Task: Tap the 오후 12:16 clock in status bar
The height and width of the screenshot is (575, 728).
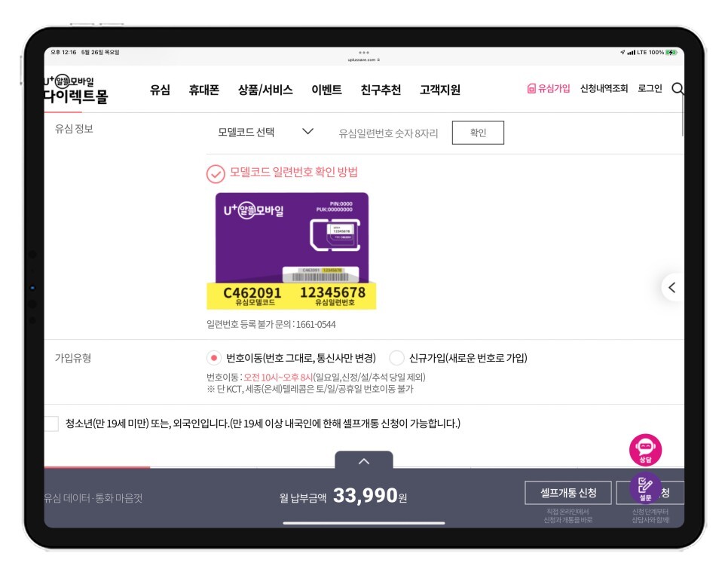Action: pos(63,52)
